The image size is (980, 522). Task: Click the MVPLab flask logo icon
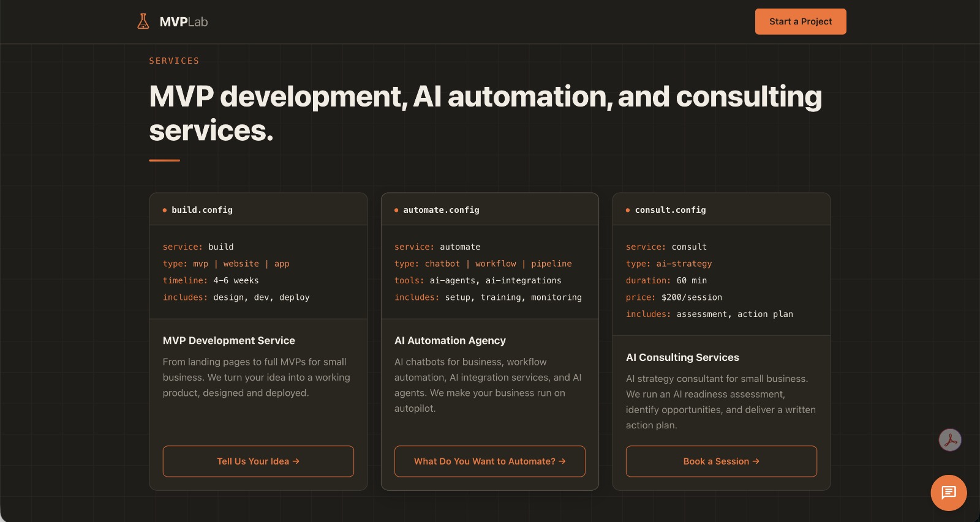point(143,21)
